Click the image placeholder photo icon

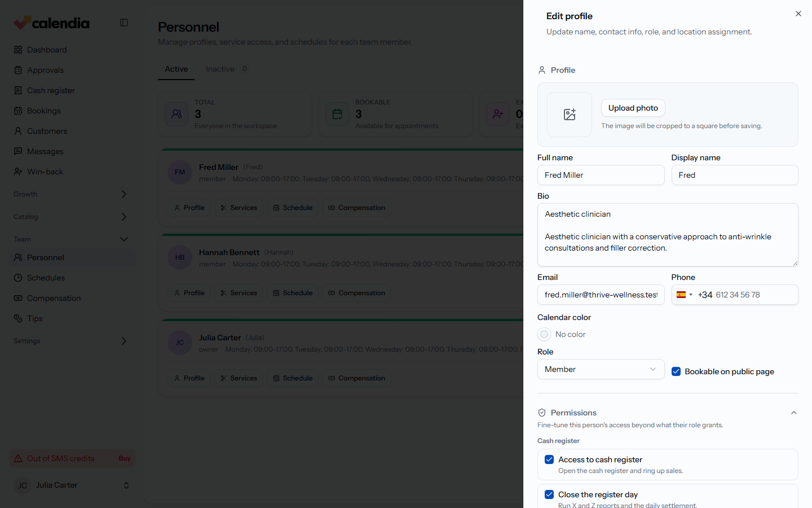[570, 115]
